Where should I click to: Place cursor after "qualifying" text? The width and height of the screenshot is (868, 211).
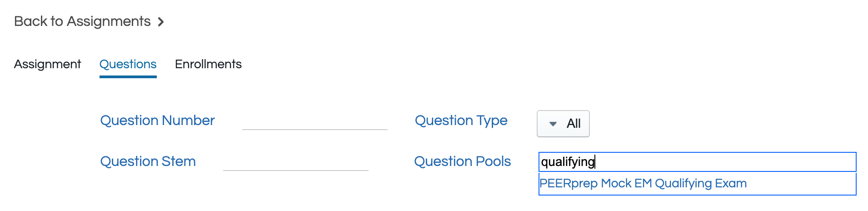click(x=595, y=162)
